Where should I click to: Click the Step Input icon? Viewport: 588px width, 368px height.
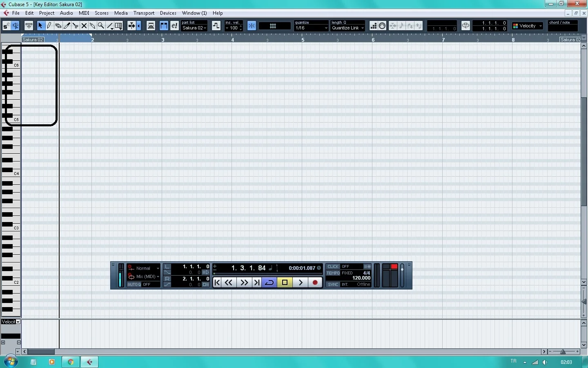pos(373,26)
